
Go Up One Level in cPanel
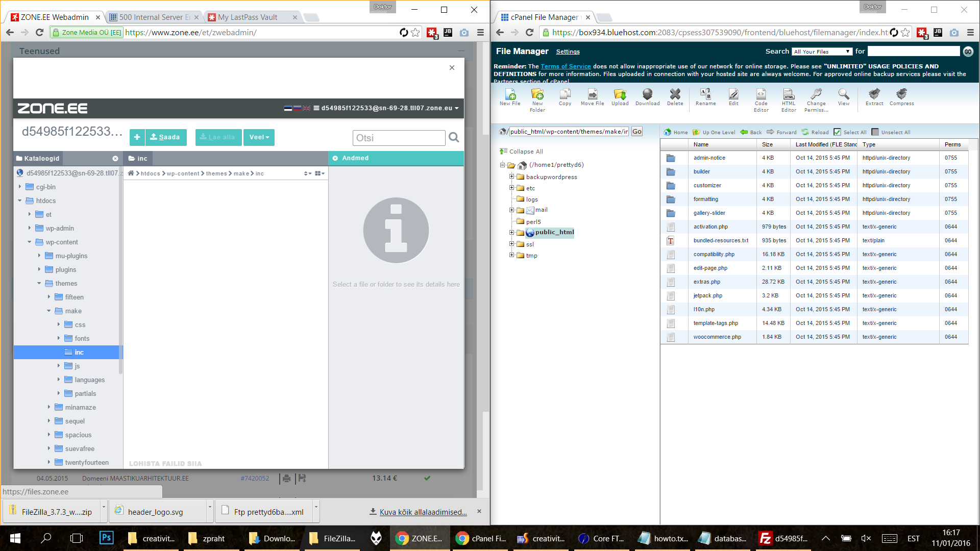[714, 132]
